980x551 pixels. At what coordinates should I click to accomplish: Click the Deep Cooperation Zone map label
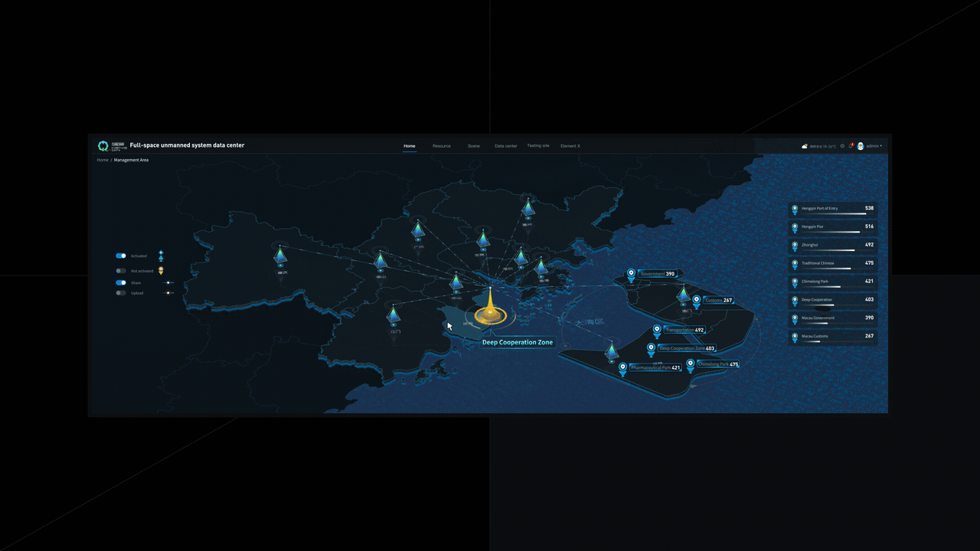click(x=518, y=342)
